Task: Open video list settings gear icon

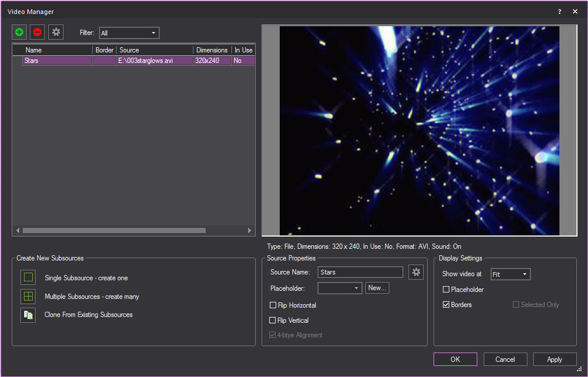Action: 56,33
